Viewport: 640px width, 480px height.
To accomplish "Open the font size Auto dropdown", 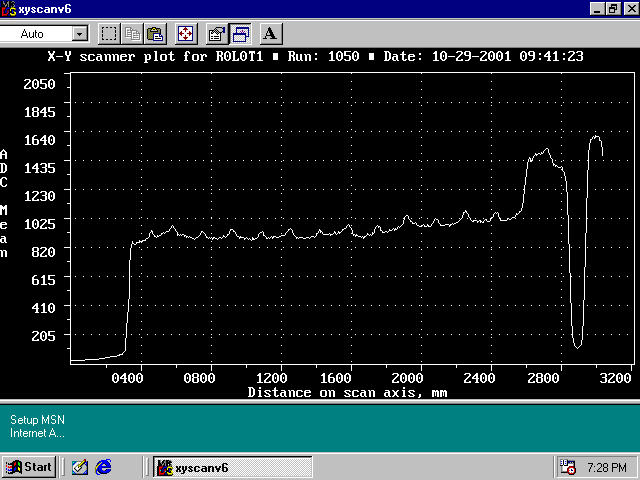I will pos(80,34).
